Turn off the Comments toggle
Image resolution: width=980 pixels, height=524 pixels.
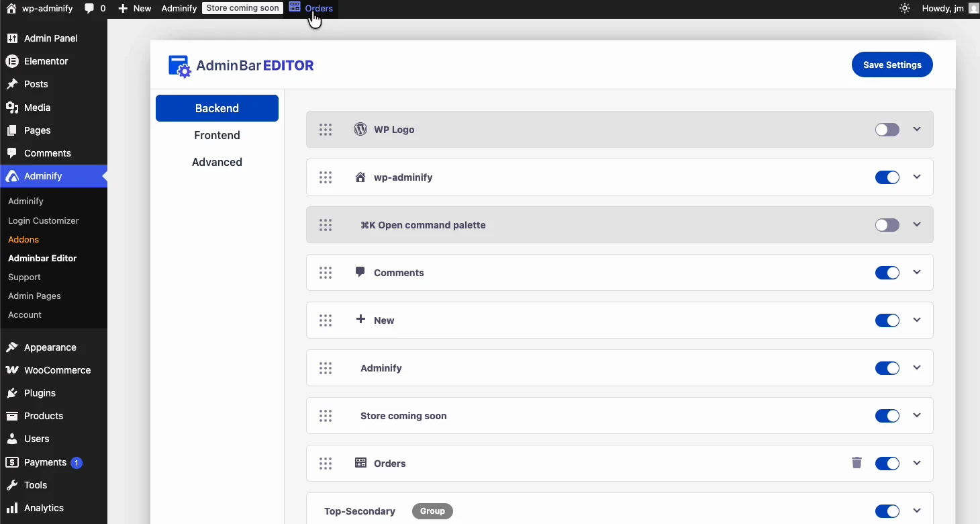click(x=888, y=273)
